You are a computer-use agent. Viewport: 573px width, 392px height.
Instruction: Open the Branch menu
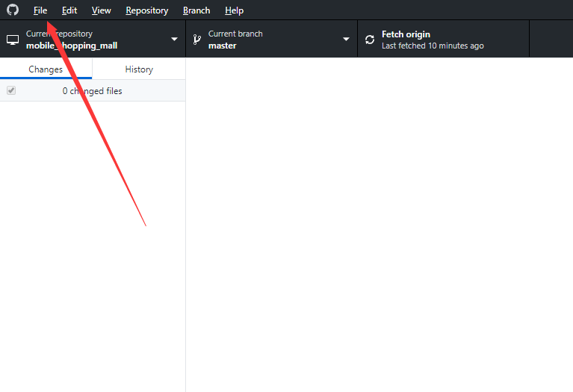click(196, 10)
